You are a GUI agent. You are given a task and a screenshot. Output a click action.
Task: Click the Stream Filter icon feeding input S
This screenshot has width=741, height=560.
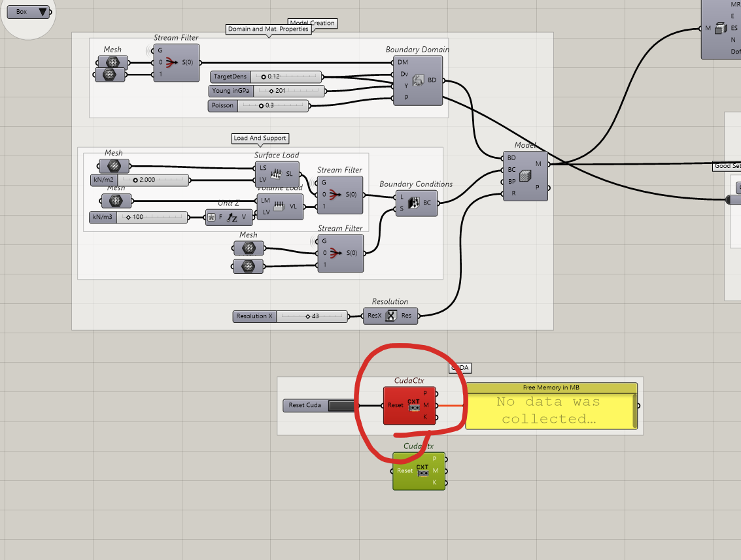point(336,253)
